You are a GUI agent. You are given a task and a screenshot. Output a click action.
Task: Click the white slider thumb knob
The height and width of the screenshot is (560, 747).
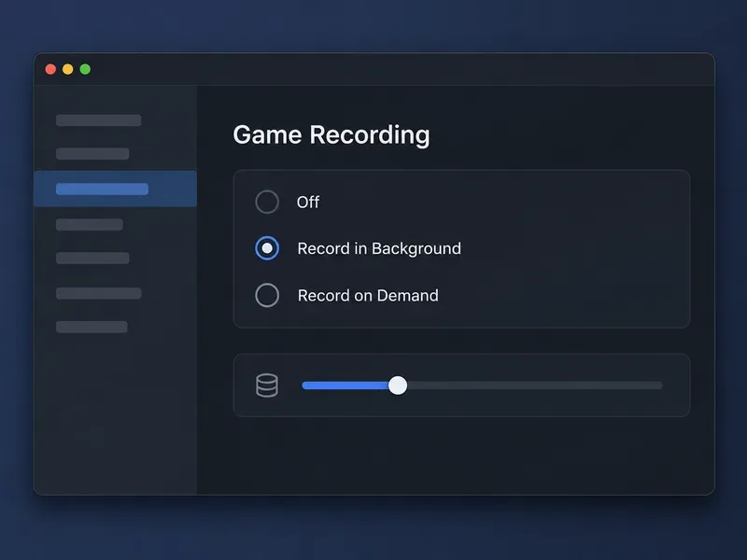[x=398, y=385]
